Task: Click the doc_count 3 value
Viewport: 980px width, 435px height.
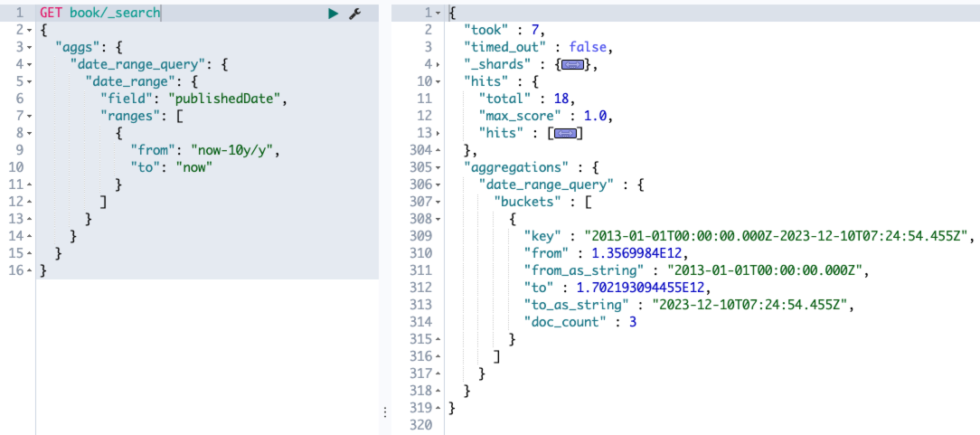Action: [x=633, y=323]
